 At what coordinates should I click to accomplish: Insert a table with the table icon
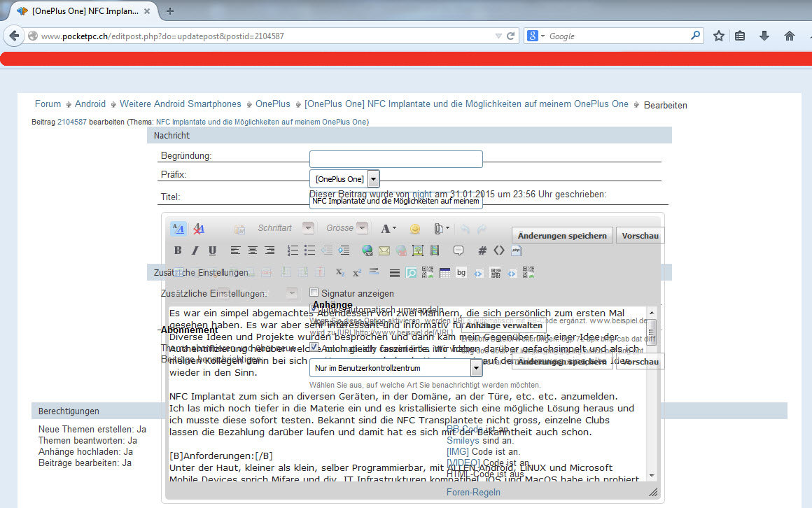coord(444,272)
